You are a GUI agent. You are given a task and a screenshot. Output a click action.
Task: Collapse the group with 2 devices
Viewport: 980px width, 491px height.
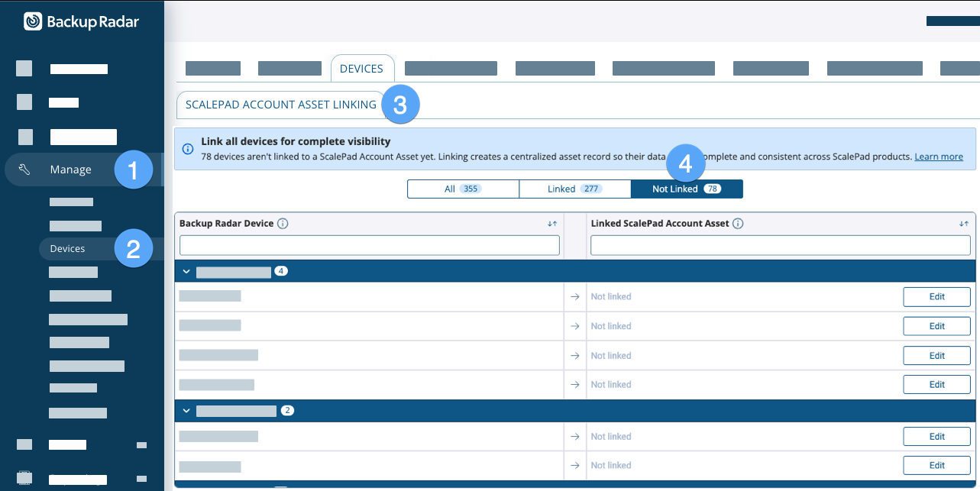186,411
